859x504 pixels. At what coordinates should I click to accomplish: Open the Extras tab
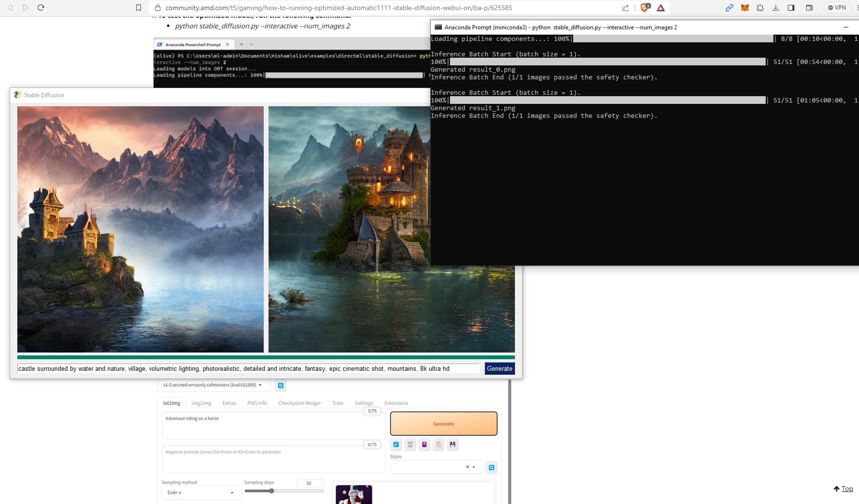pos(229,403)
